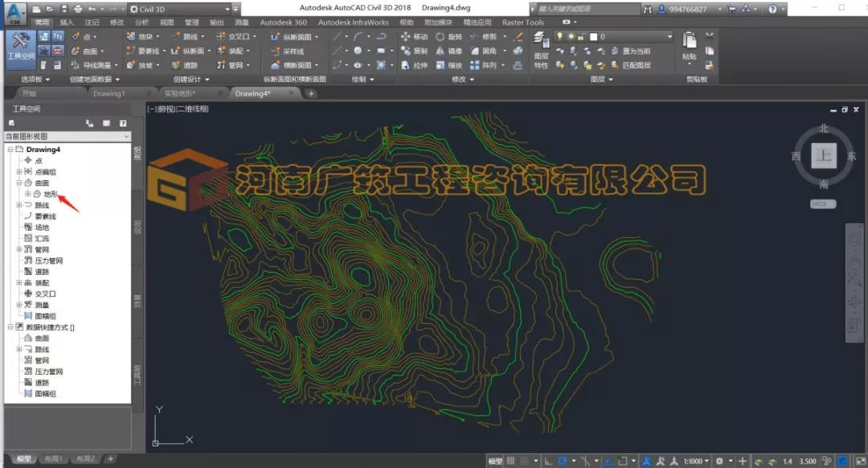Click the WCS coordinate system label

click(823, 203)
